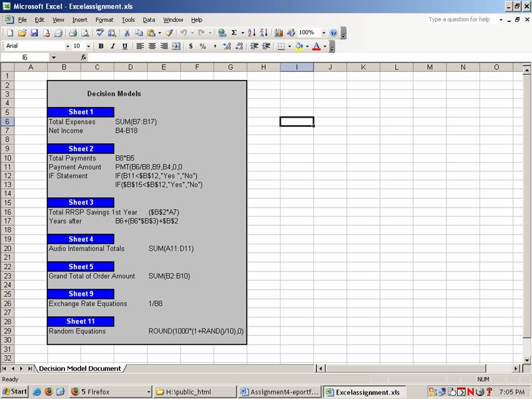Toggle Bold formatting
The height and width of the screenshot is (399, 532).
(x=101, y=46)
